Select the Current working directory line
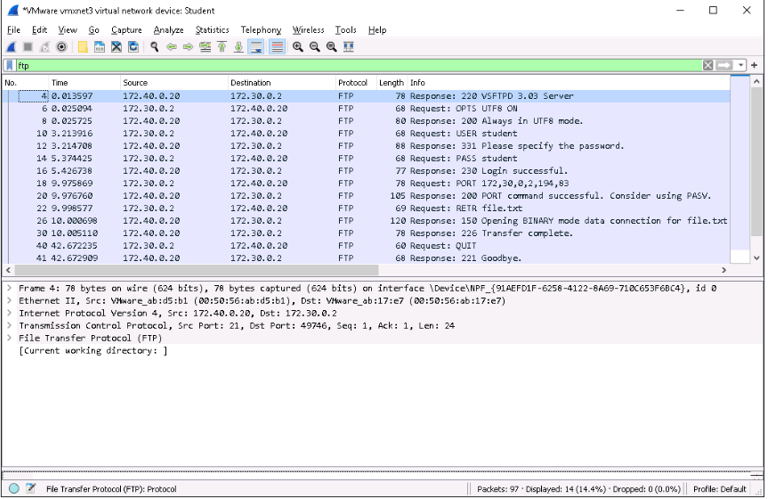The height and width of the screenshot is (499, 768). [93, 351]
